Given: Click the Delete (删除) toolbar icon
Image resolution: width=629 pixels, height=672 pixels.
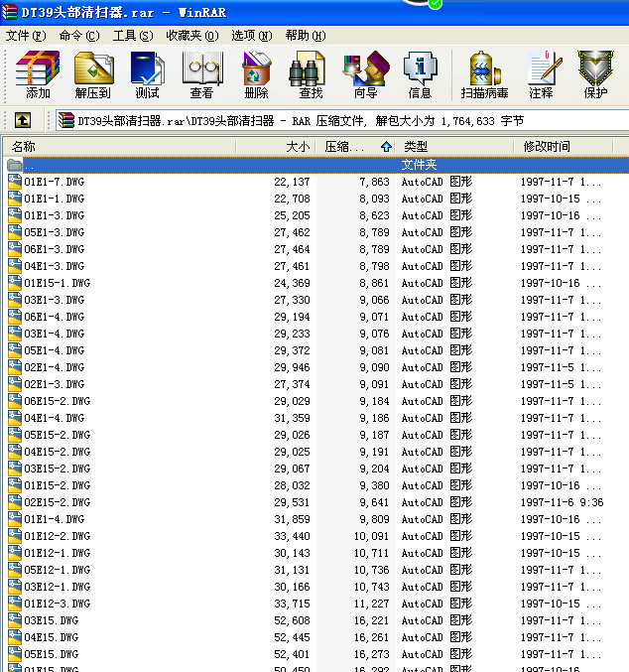Looking at the screenshot, I should (x=256, y=74).
